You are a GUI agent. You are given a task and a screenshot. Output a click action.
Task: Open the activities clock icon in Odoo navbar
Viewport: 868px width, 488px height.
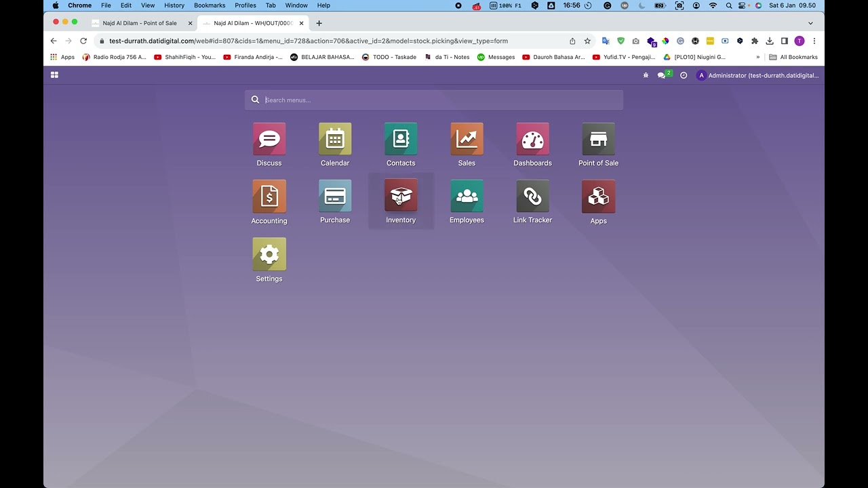point(684,75)
